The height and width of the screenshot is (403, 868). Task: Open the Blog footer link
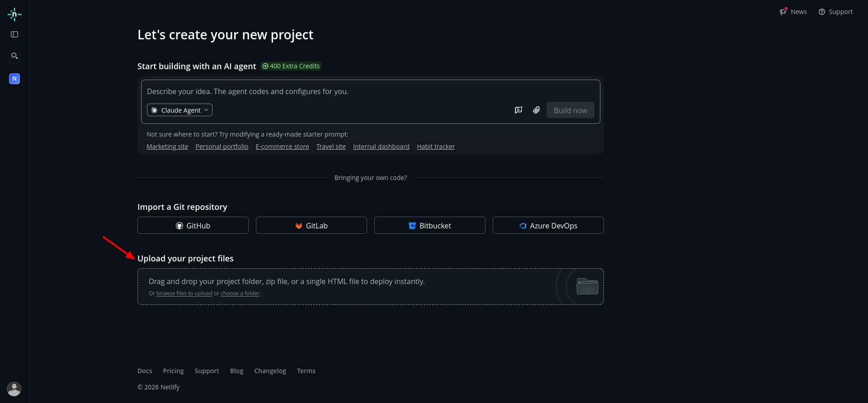tap(236, 371)
